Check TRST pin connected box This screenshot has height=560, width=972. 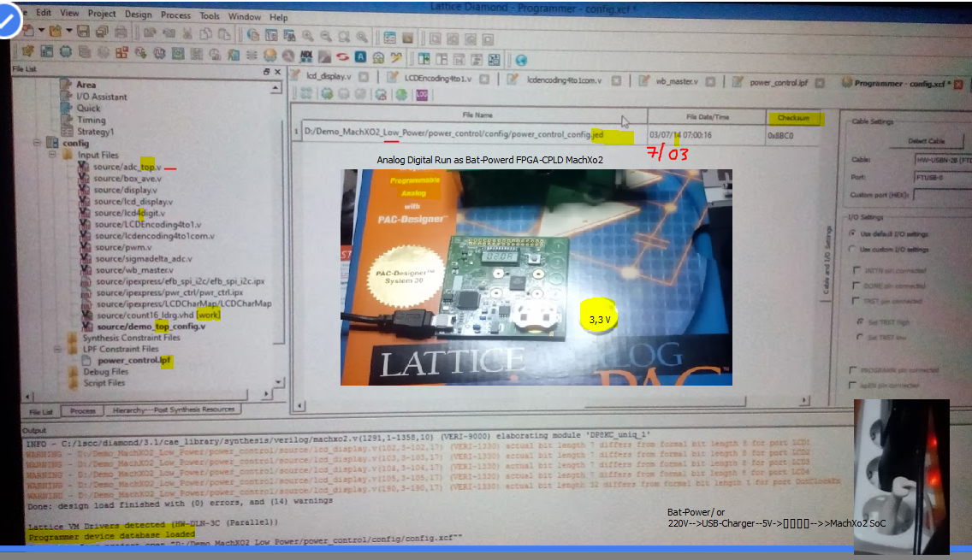[856, 301]
